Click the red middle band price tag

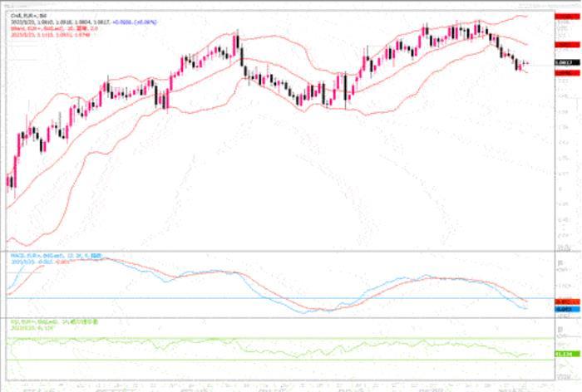tap(567, 45)
